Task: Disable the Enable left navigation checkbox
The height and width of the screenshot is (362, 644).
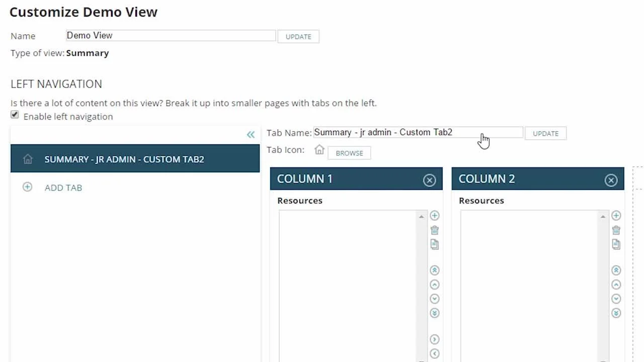Action: tap(15, 115)
